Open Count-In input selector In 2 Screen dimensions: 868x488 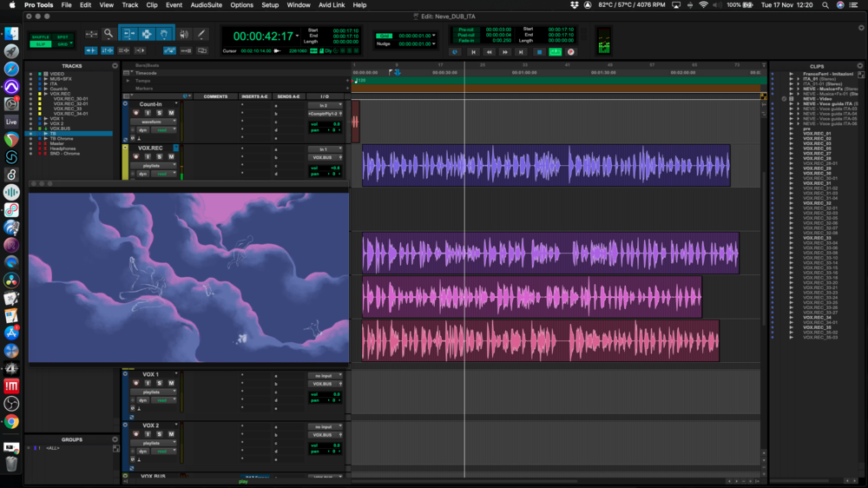click(325, 105)
